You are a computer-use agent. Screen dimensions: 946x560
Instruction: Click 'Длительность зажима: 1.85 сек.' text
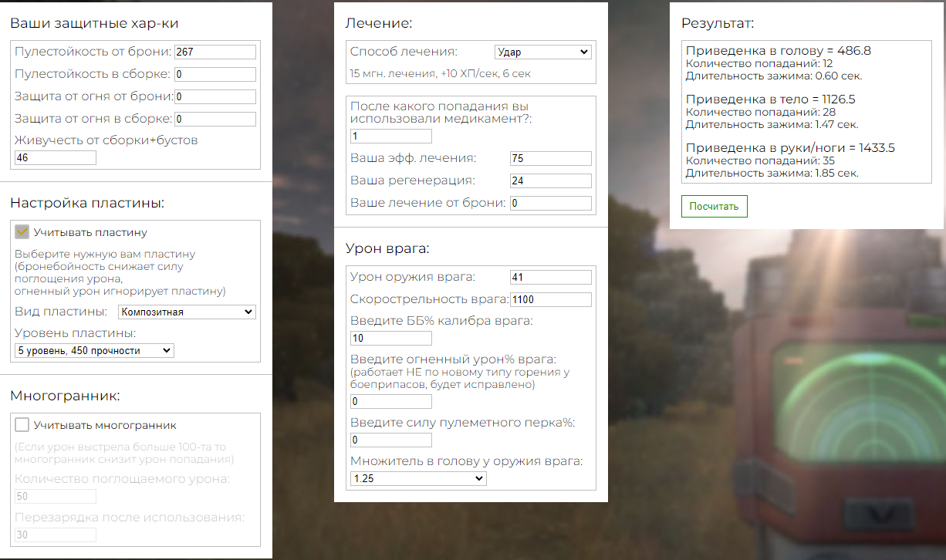[x=772, y=173]
